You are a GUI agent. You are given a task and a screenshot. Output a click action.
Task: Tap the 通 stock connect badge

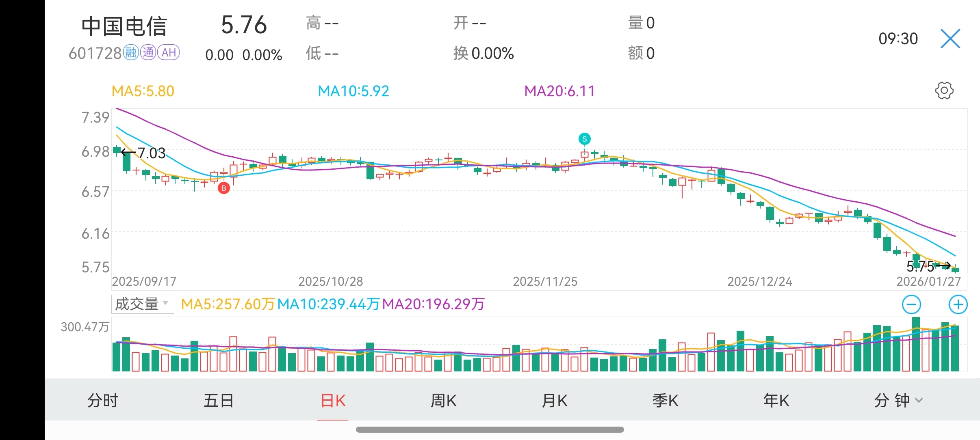(x=148, y=53)
